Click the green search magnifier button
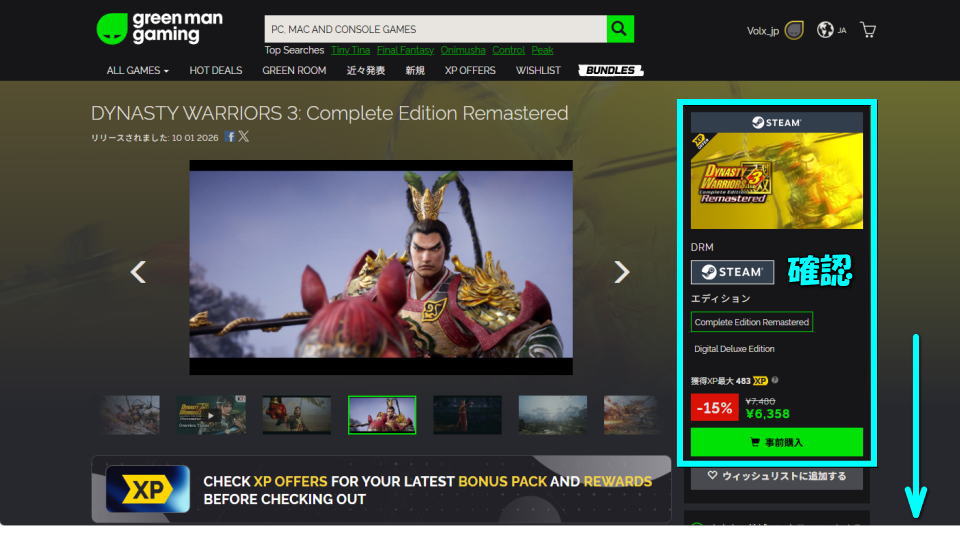The width and height of the screenshot is (960, 540). point(620,29)
